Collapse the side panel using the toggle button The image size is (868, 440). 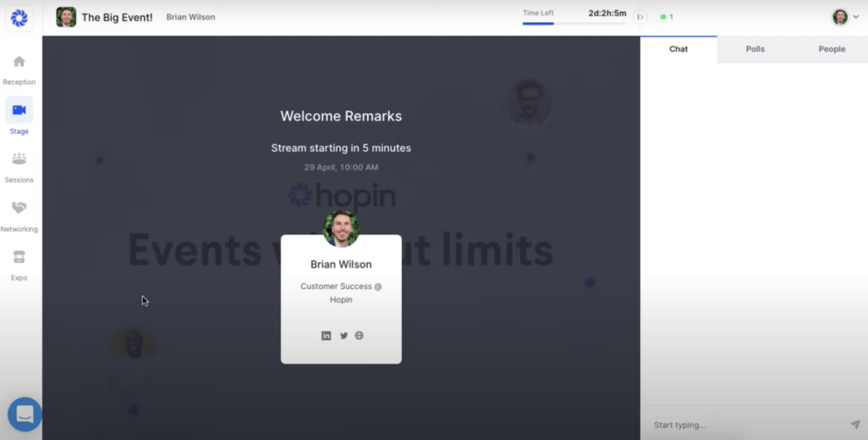[x=640, y=17]
